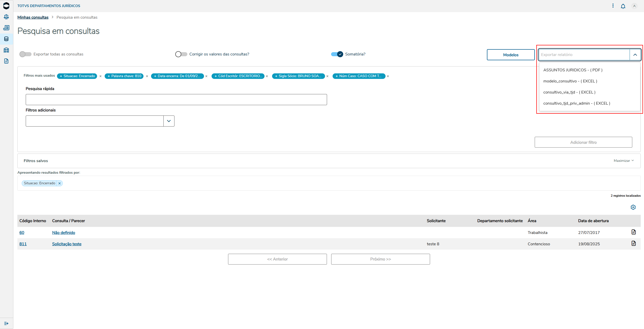This screenshot has height=329, width=644.
Task: Expand sidebar using bottom arrow icon
Action: [6, 323]
